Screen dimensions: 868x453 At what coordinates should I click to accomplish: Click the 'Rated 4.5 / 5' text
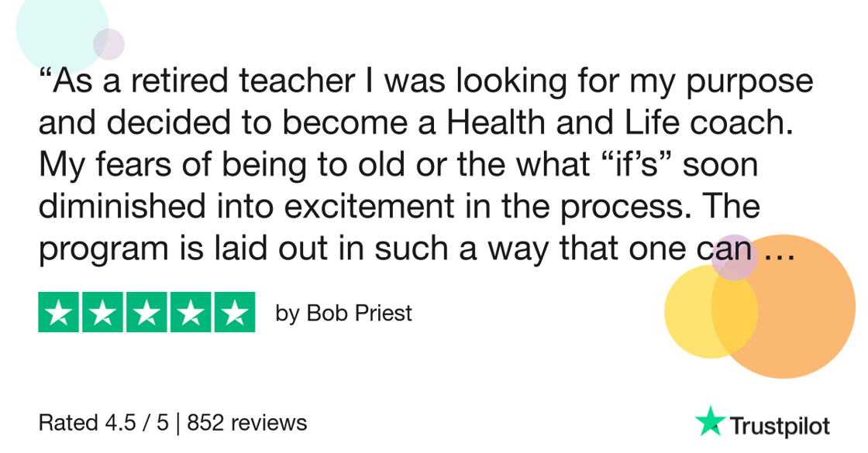tap(104, 423)
